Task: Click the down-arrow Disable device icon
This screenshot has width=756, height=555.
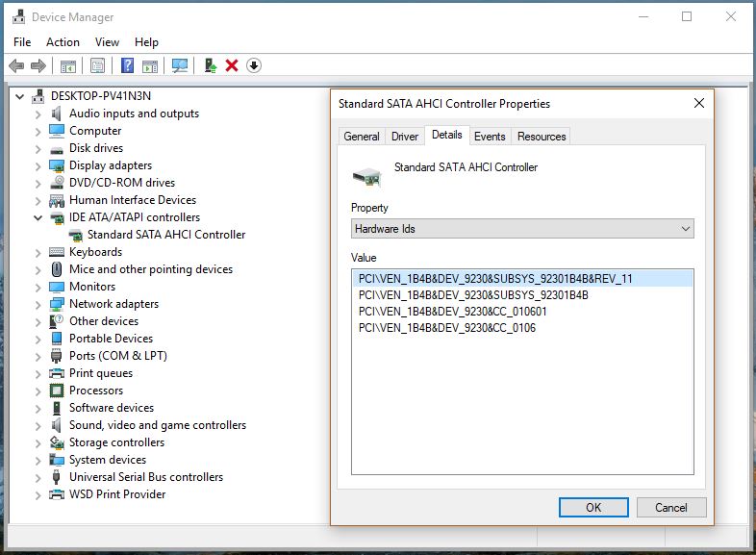Action: (x=254, y=65)
